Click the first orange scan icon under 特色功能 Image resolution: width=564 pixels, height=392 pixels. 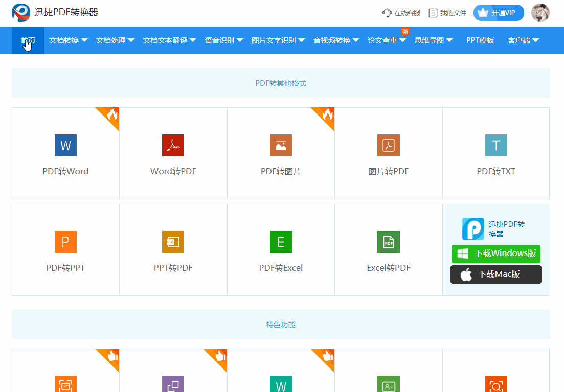pos(65,384)
